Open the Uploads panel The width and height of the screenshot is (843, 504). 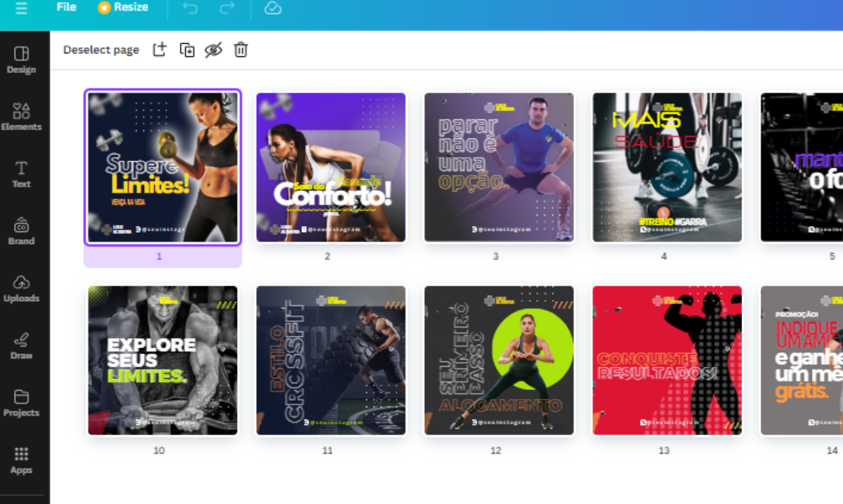(21, 288)
